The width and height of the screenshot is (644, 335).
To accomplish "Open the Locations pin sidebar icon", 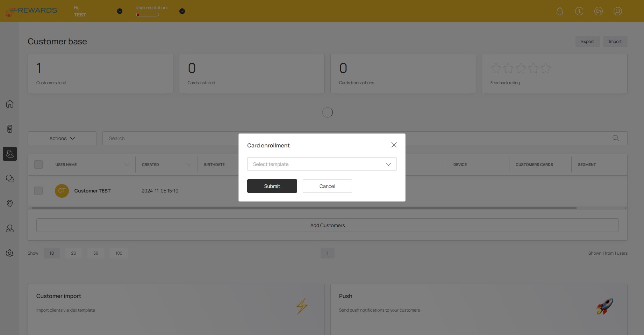I will pyautogui.click(x=10, y=203).
